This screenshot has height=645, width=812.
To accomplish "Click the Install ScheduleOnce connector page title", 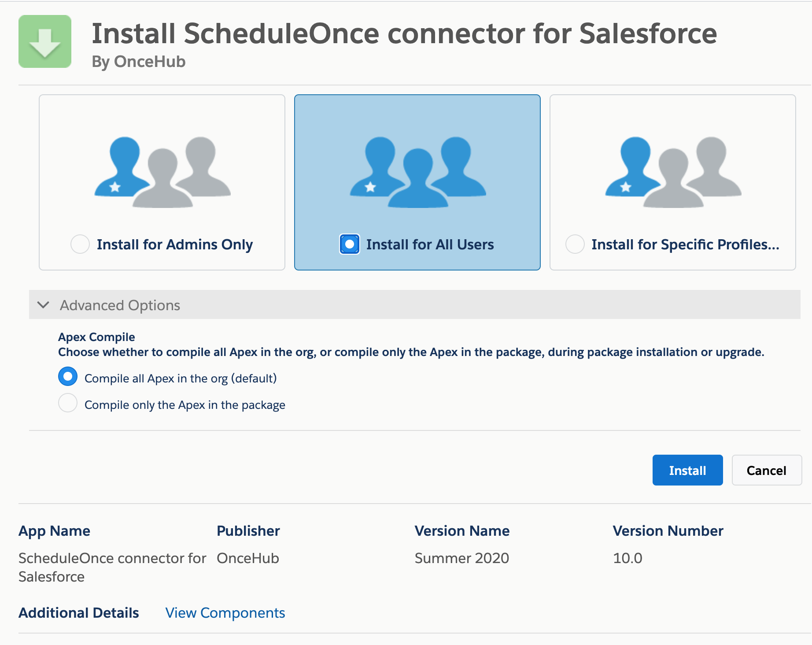I will pyautogui.click(x=404, y=33).
